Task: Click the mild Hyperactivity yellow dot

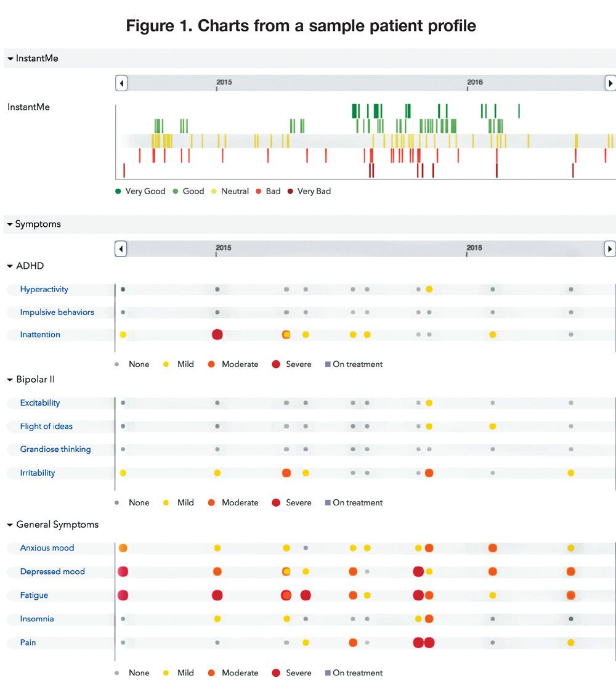Action: coord(429,289)
